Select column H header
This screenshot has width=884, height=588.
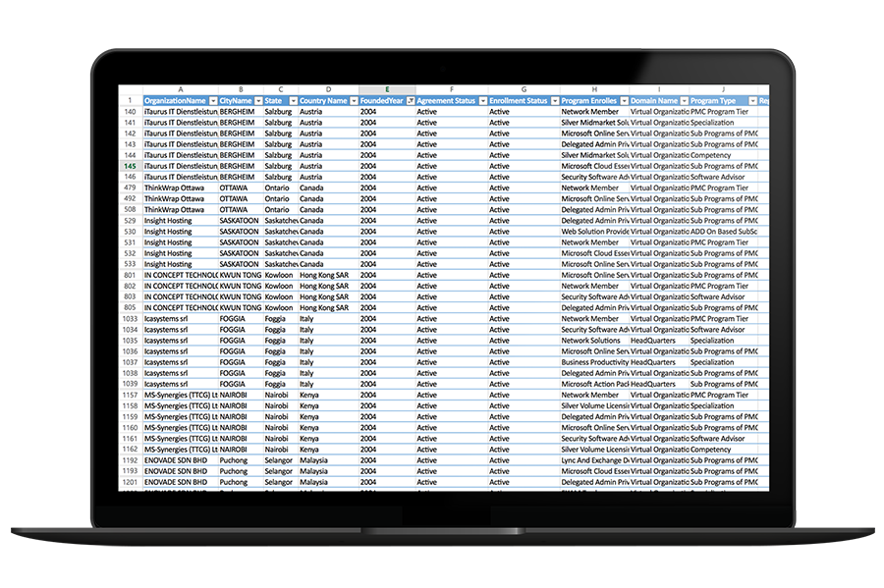(x=594, y=89)
